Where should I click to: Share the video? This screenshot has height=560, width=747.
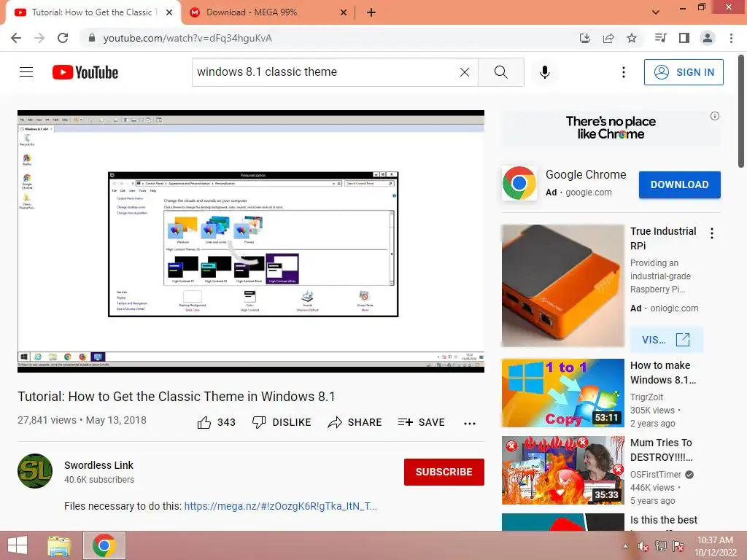point(355,422)
